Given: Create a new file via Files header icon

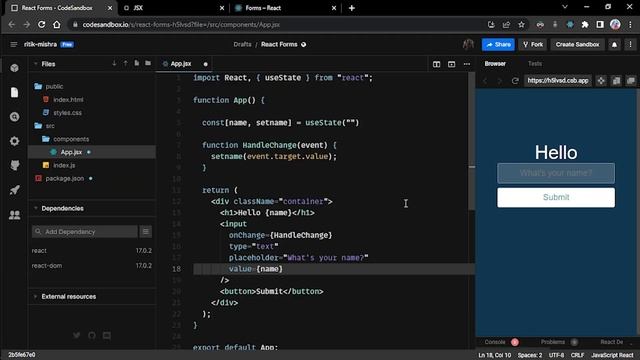Looking at the screenshot, I should click(136, 63).
